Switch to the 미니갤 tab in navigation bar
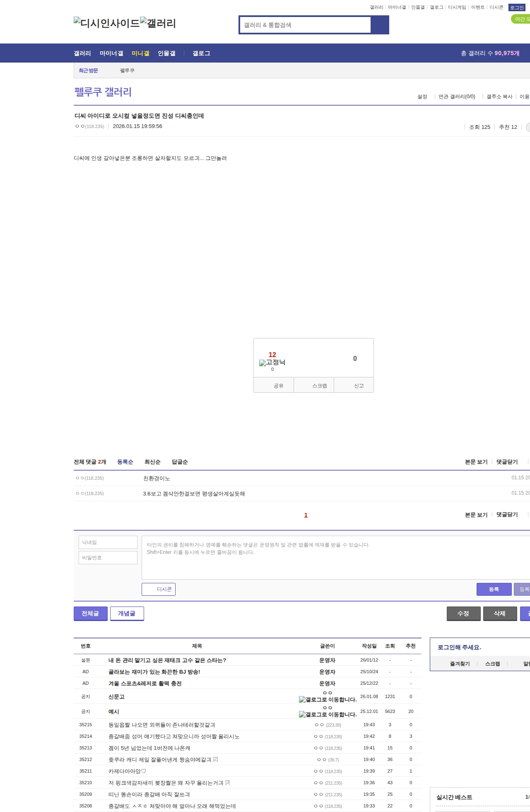Screen dimensions: 530x812 (x=140, y=53)
